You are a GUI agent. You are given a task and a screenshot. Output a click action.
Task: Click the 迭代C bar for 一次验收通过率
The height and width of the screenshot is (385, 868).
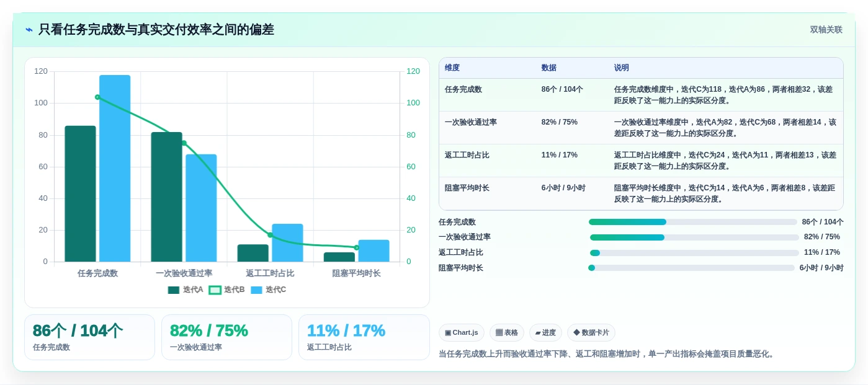[x=201, y=208]
